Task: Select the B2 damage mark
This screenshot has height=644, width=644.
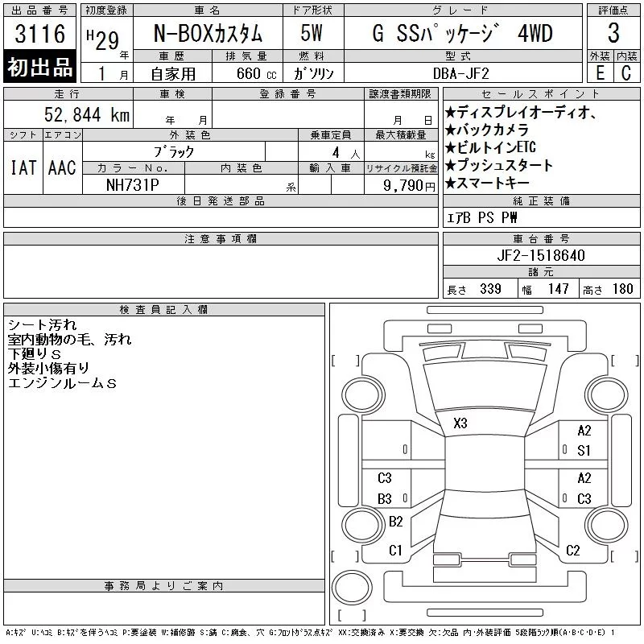Action: [x=395, y=522]
